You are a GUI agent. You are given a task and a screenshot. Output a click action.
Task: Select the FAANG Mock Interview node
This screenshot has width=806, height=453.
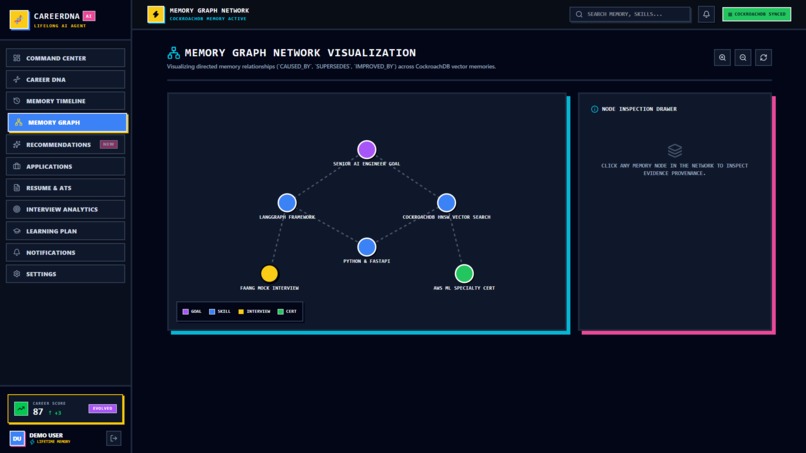[x=269, y=274]
